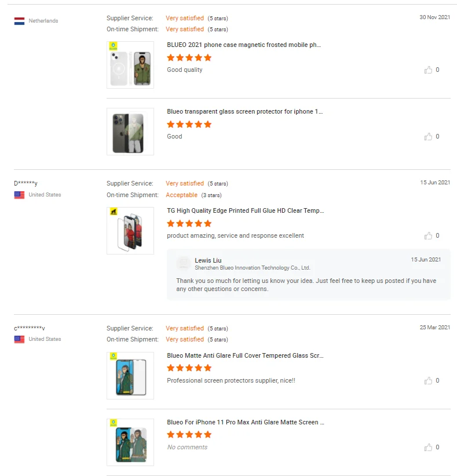Open Blueo For iPhone 11 Pro Max link

pos(245,422)
